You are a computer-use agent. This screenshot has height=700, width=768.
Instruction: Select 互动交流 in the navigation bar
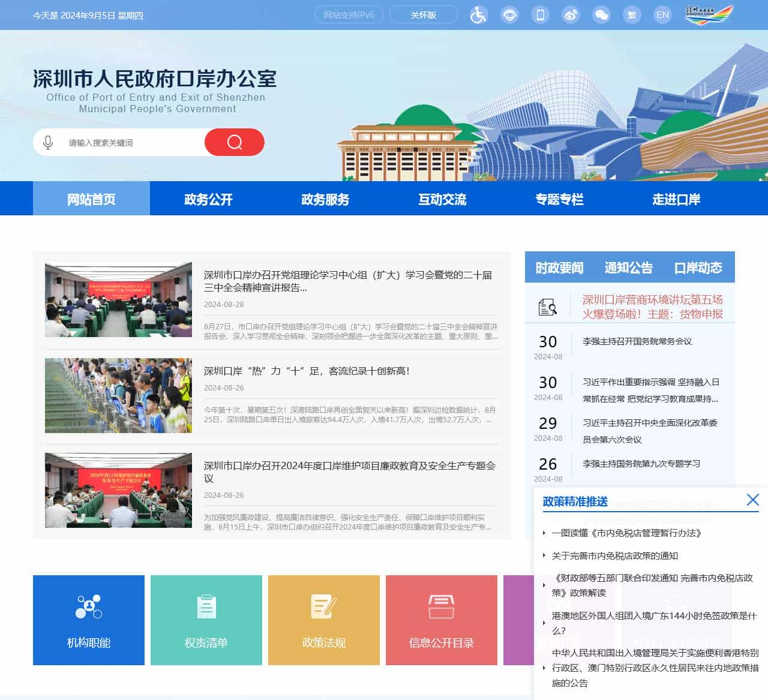442,199
